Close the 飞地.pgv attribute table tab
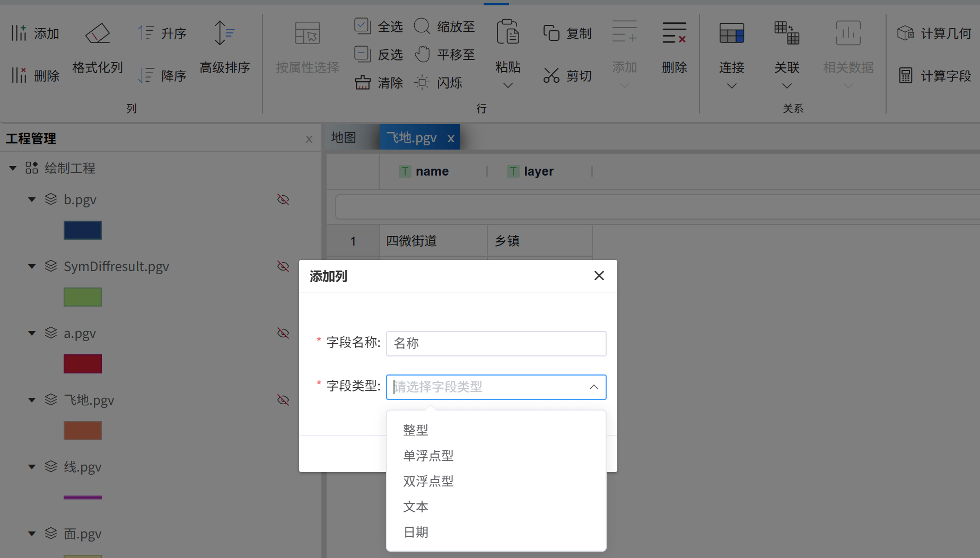980x558 pixels. click(x=451, y=138)
